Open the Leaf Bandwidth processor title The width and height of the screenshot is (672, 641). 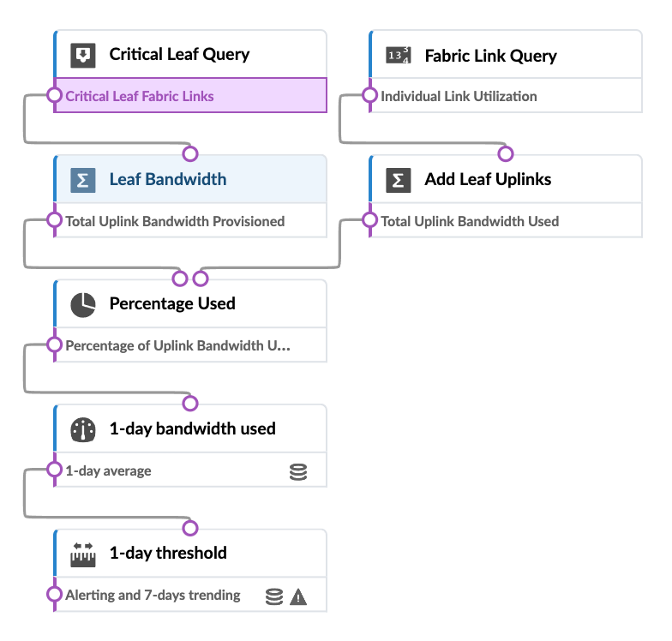click(x=168, y=180)
